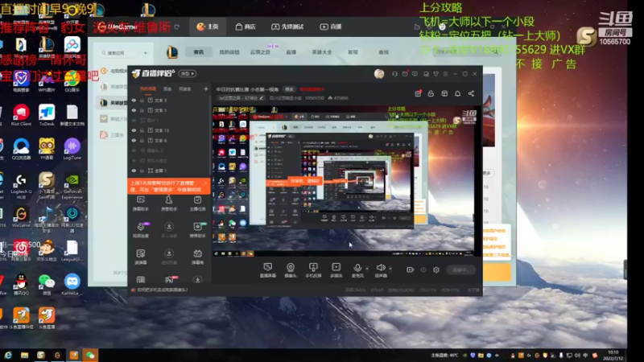Screen dimensions: 644x362
Task: Dismiss the orange room-manager notification
Action: click(206, 183)
